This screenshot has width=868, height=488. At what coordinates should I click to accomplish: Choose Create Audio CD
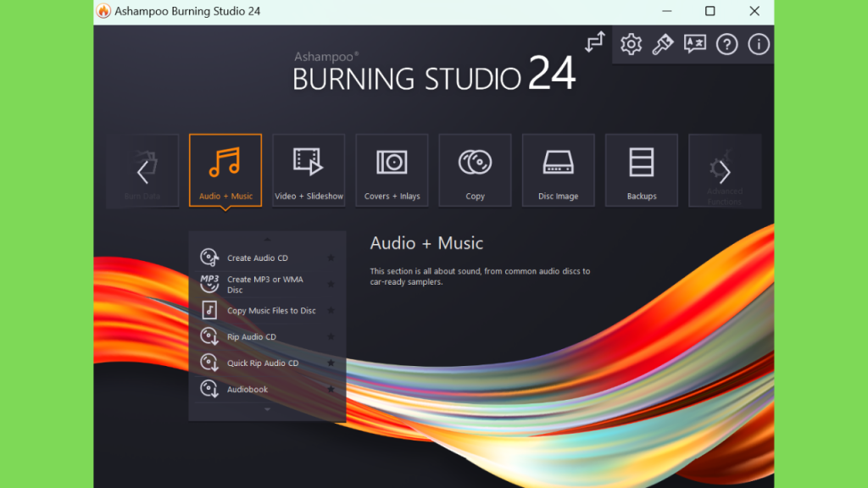click(x=267, y=258)
